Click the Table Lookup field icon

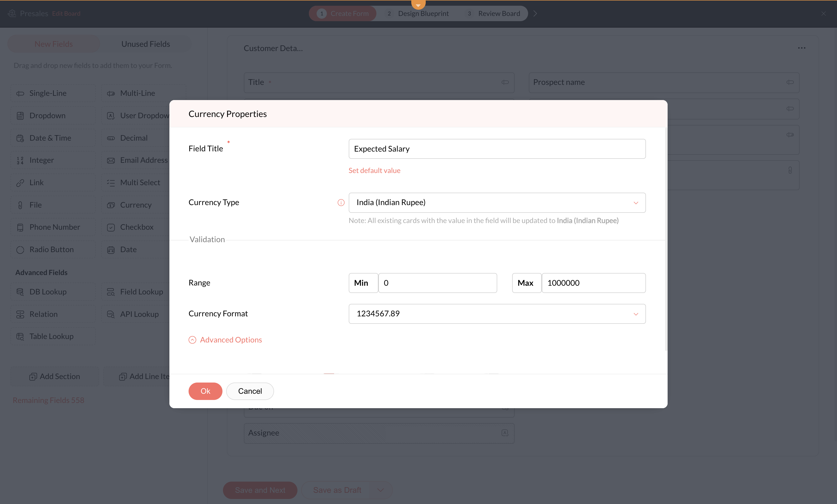coord(20,336)
